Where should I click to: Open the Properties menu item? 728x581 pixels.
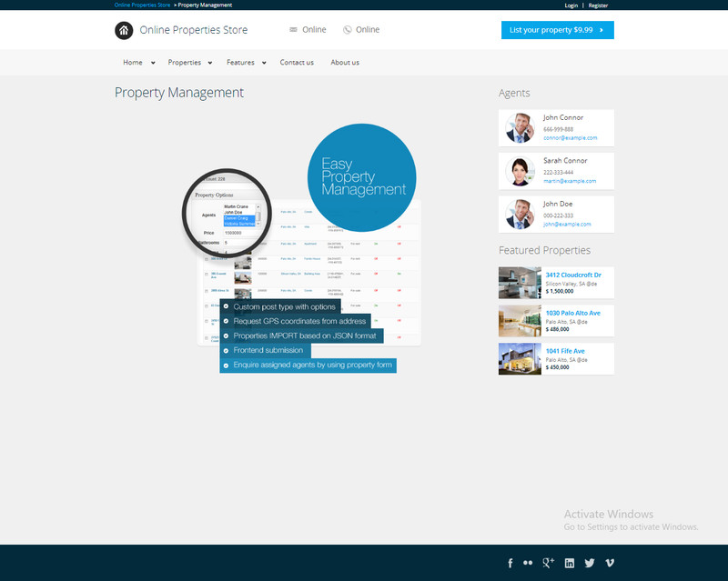coord(185,62)
